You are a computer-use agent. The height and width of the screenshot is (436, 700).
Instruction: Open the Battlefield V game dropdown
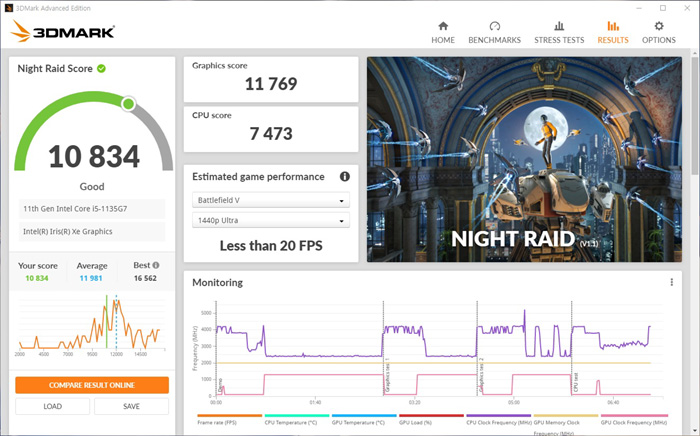click(271, 200)
